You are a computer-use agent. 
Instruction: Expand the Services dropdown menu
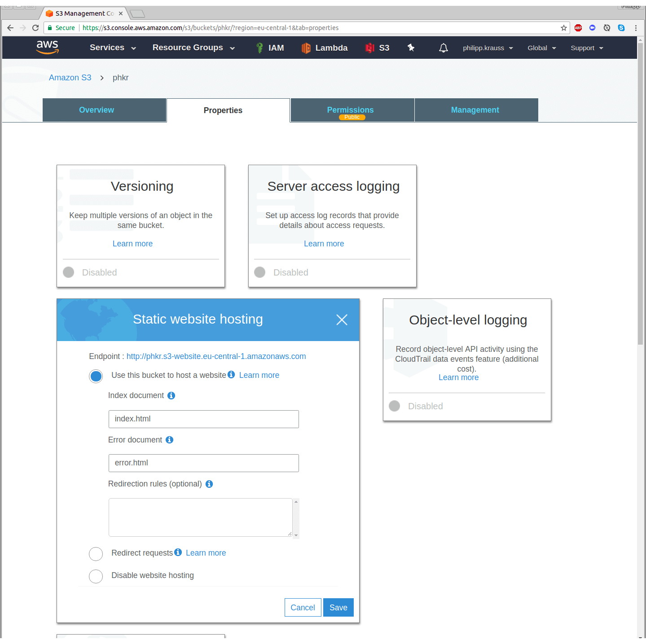tap(113, 48)
